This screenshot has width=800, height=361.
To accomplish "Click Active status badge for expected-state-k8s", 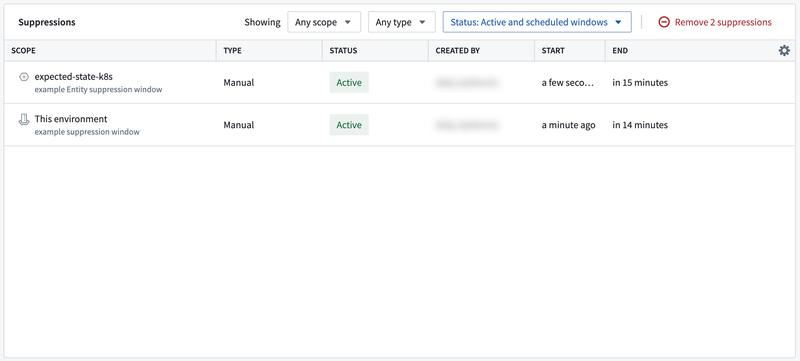I will (349, 83).
